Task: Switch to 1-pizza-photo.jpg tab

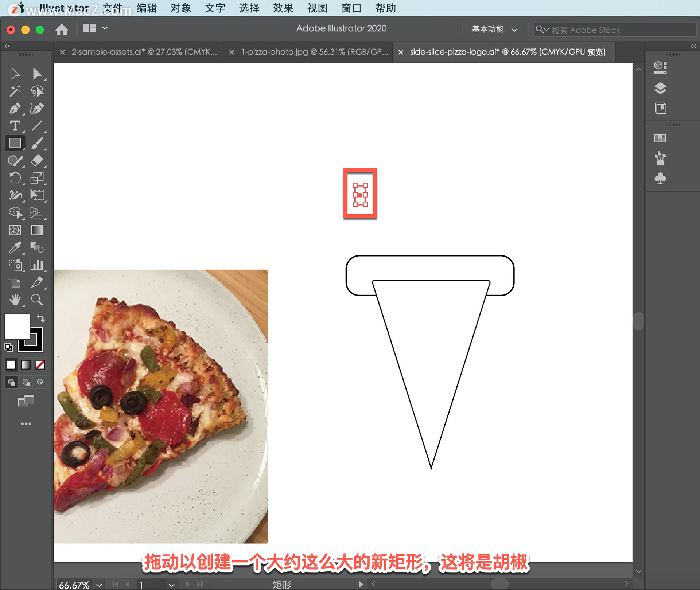Action: click(x=314, y=52)
